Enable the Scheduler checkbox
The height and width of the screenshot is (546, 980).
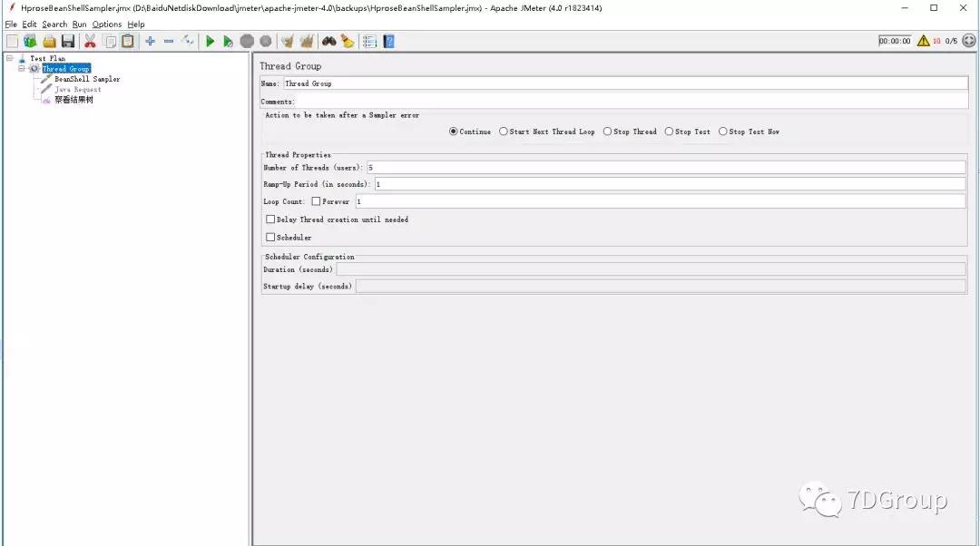pos(270,238)
